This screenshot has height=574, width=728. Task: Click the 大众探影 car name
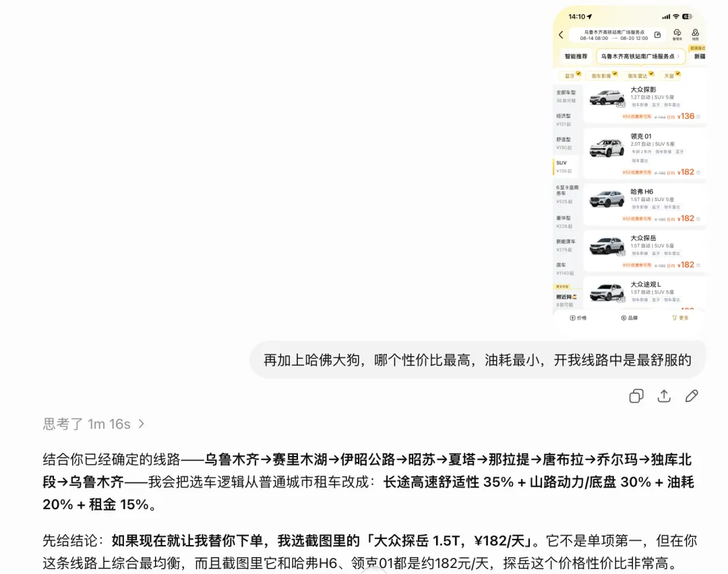pos(643,89)
